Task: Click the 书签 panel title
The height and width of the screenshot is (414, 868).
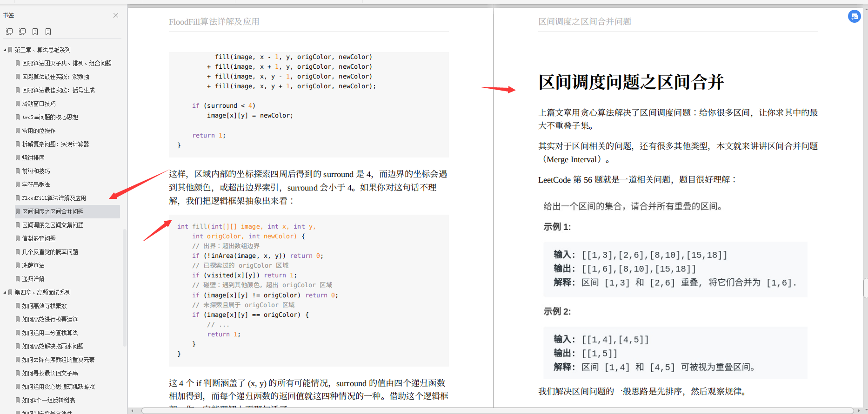Action: coord(8,15)
